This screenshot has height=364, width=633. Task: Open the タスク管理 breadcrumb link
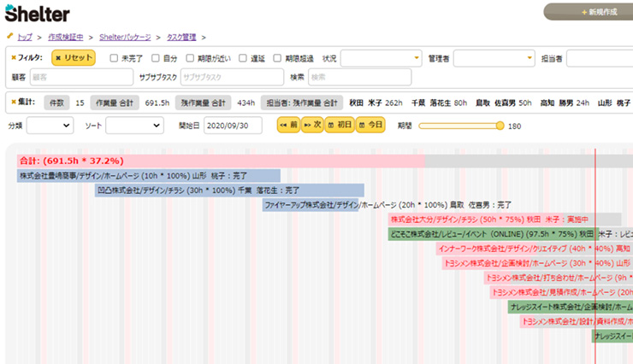[181, 37]
